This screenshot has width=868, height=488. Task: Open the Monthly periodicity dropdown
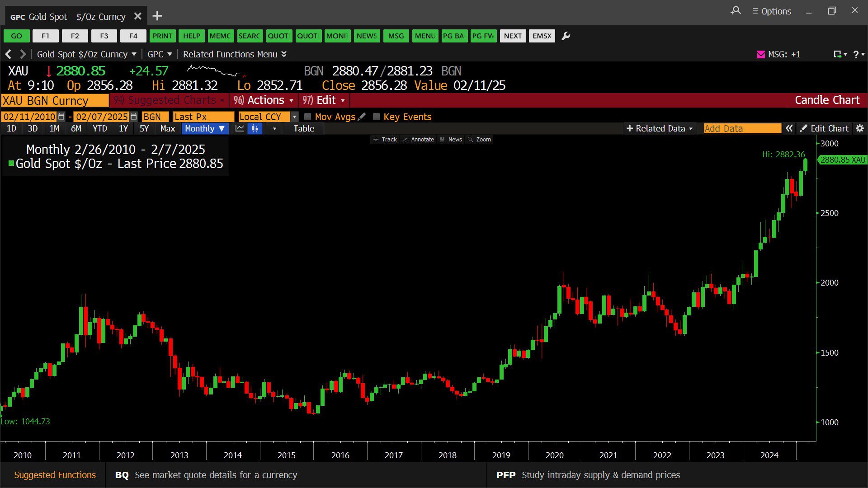coord(205,129)
